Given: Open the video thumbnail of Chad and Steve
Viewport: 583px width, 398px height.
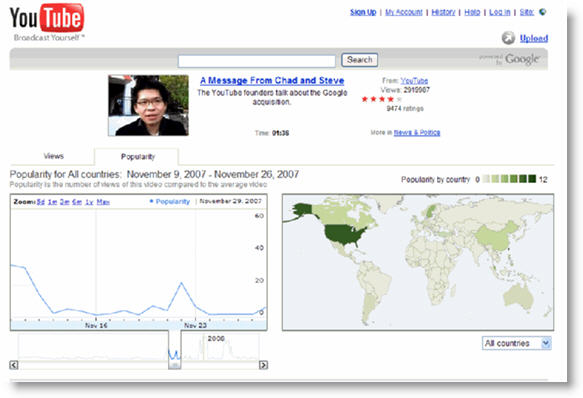Looking at the screenshot, I should 148,105.
